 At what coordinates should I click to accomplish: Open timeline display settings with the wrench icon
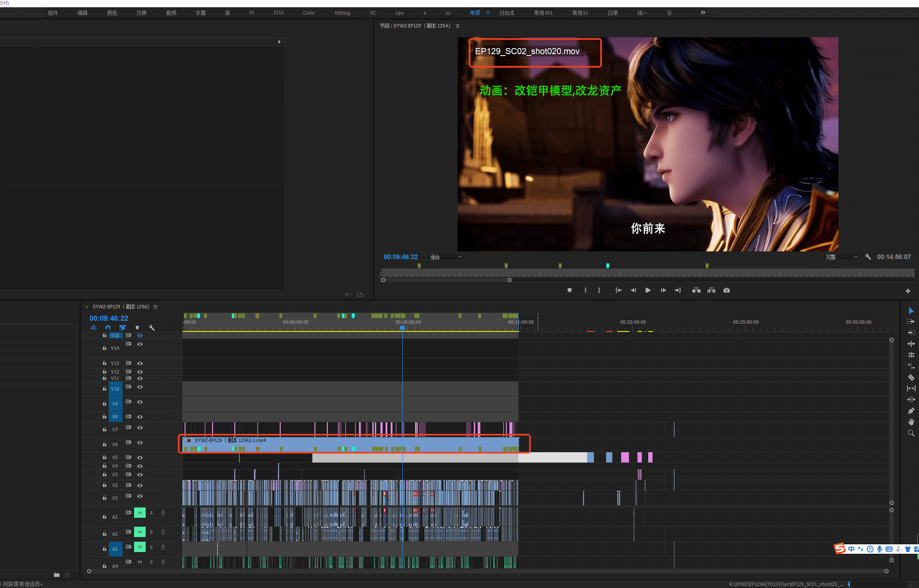(152, 328)
